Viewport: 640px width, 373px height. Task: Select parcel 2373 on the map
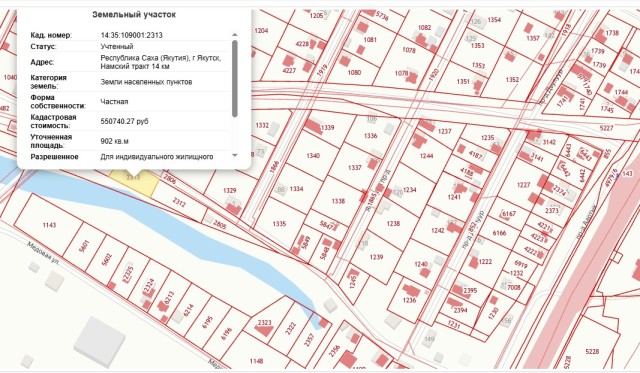(x=551, y=210)
